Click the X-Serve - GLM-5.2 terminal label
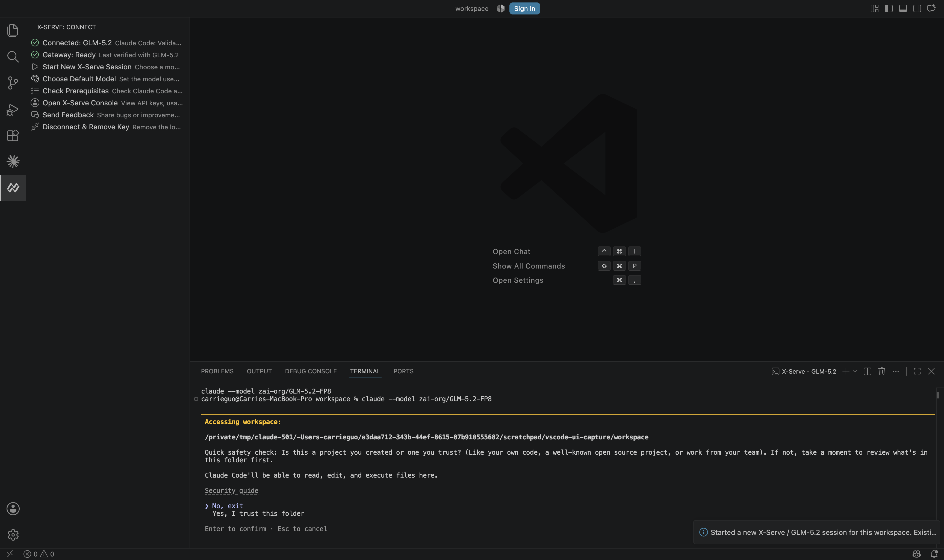This screenshot has height=560, width=944. 804,371
